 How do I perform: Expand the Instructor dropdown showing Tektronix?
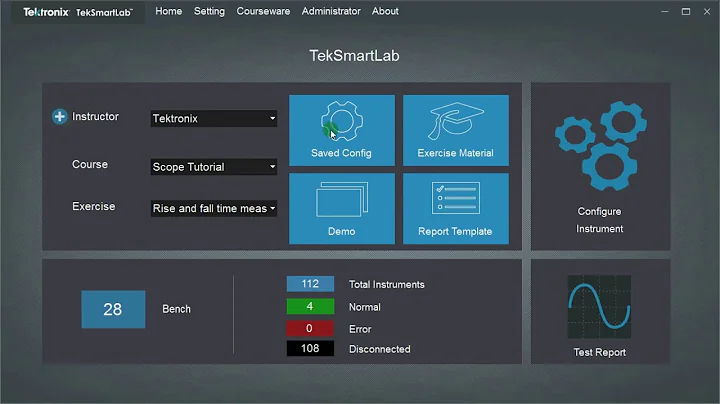(x=214, y=118)
